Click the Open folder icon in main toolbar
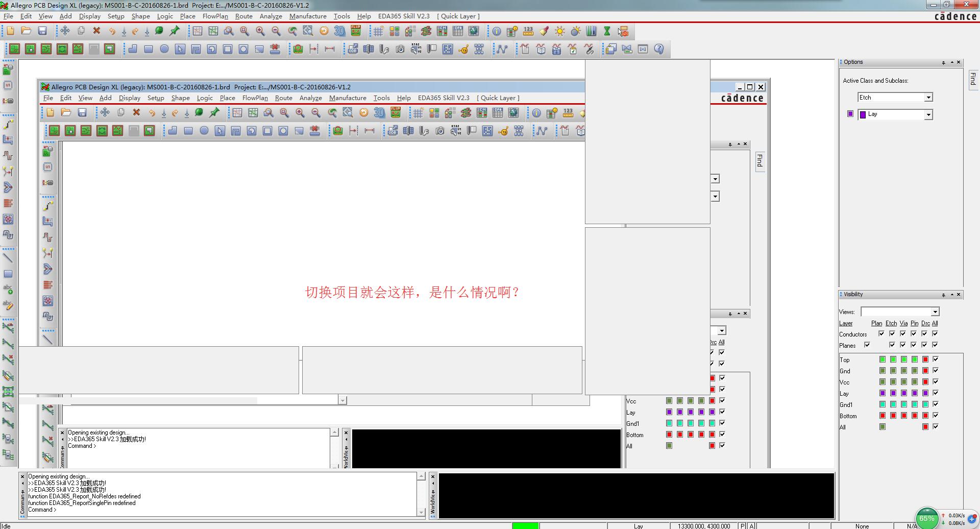Image resolution: width=980 pixels, height=529 pixels. 26,31
